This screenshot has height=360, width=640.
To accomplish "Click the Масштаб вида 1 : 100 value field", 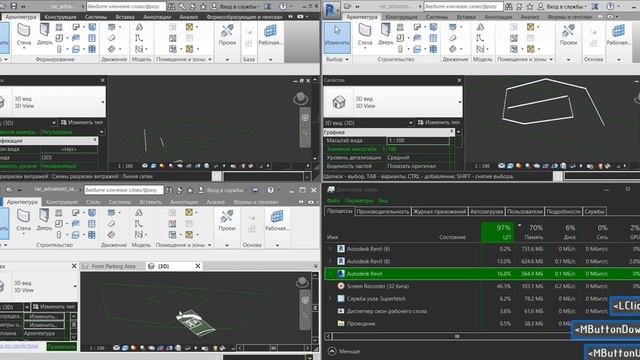I will coord(418,140).
